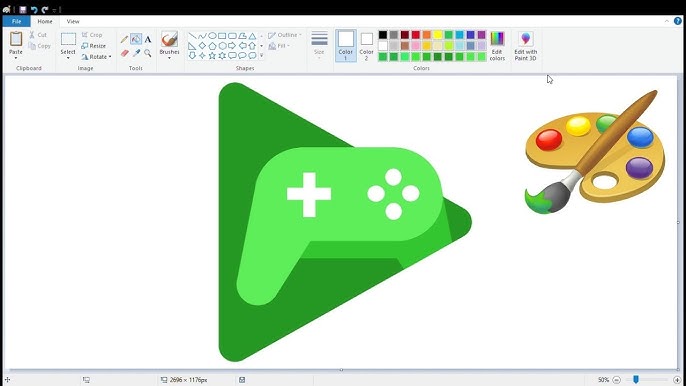The width and height of the screenshot is (686, 386).
Task: Click the Resize button
Action: coord(94,46)
